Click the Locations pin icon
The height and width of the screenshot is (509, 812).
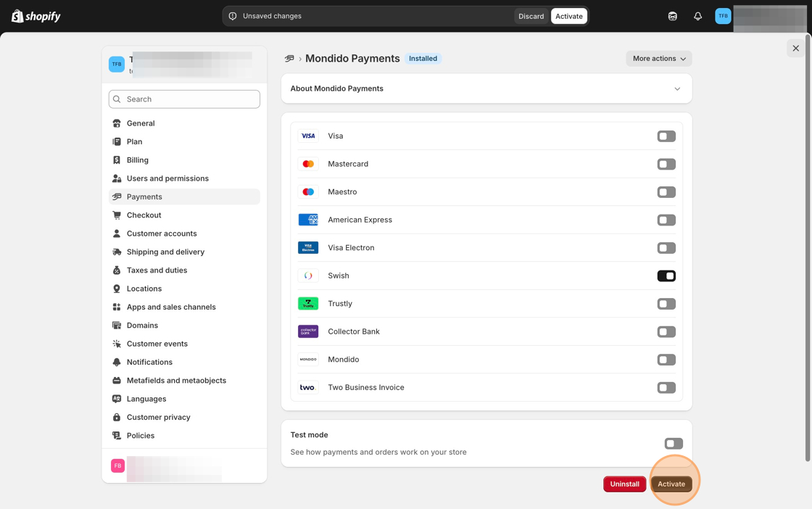coord(117,289)
